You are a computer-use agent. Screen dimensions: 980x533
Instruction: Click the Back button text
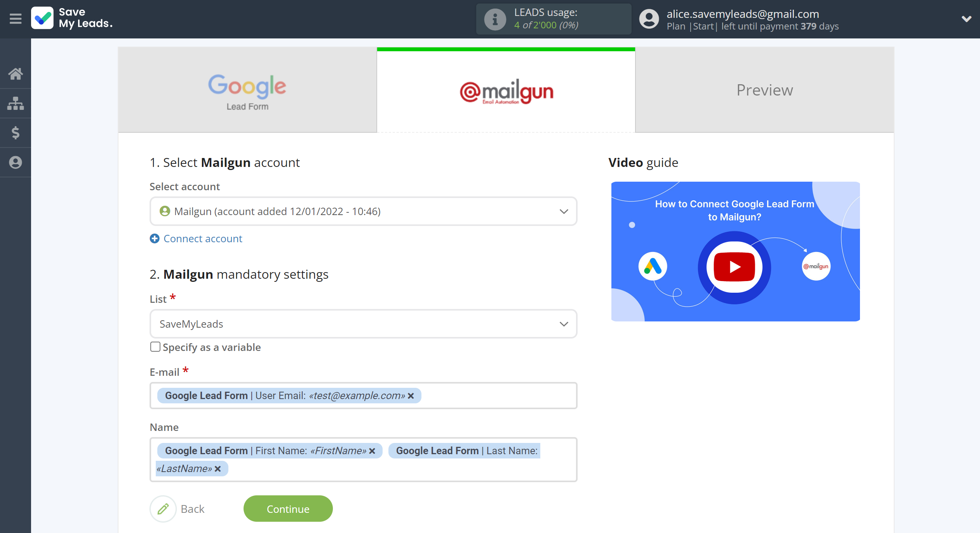(x=192, y=509)
